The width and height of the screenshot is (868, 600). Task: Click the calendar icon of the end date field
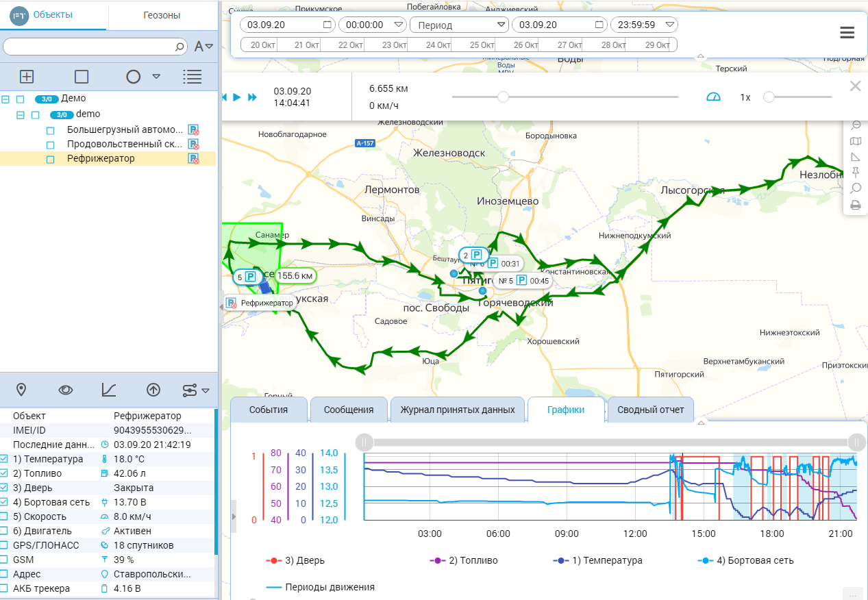[x=599, y=25]
